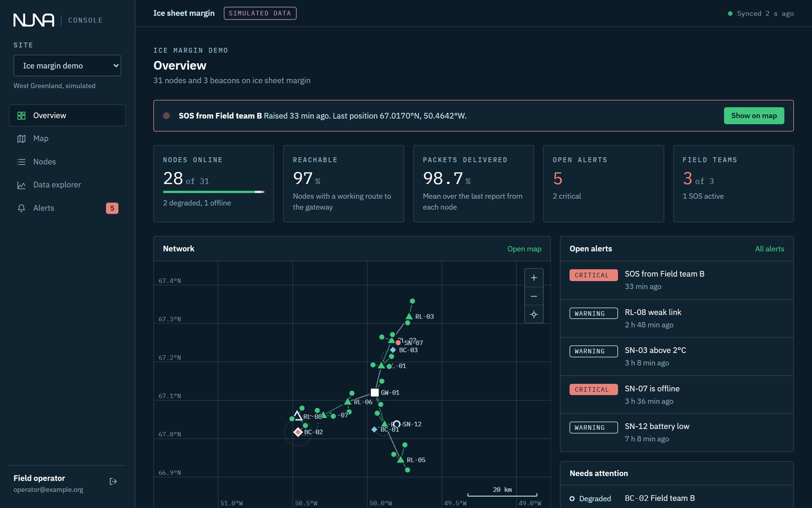
Task: Click the BC-03 beacon diamond marker
Action: click(x=393, y=350)
